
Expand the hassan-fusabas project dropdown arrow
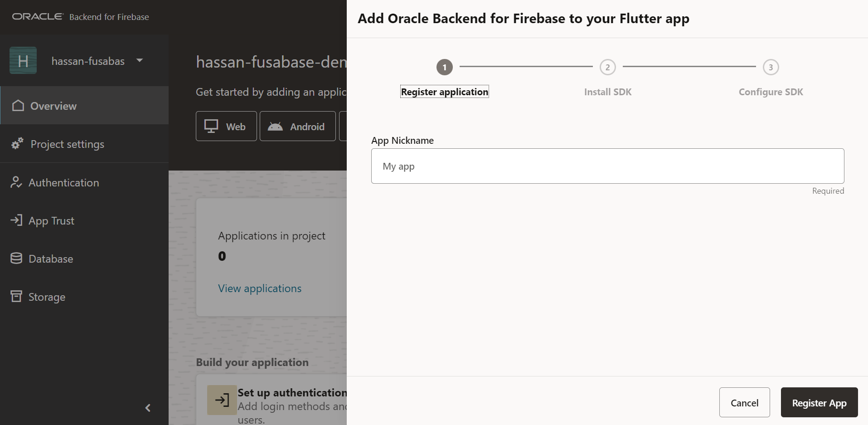[x=140, y=60]
